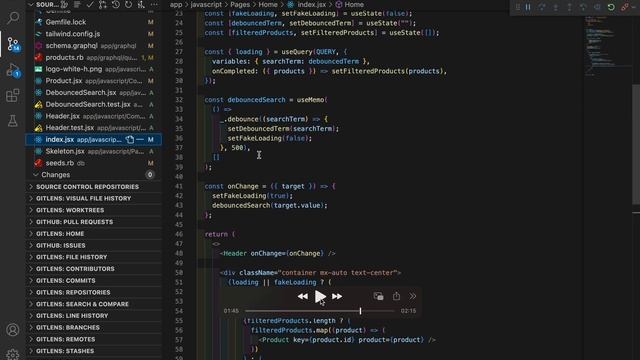Select Gemfile.lock in staged changes

click(x=94, y=22)
